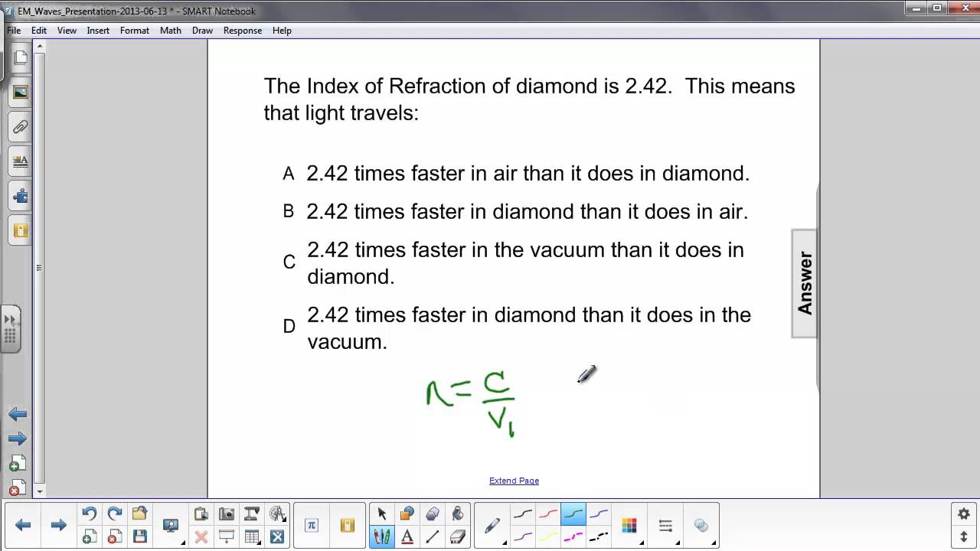Select the Line tool
980x551 pixels.
coord(433,536)
